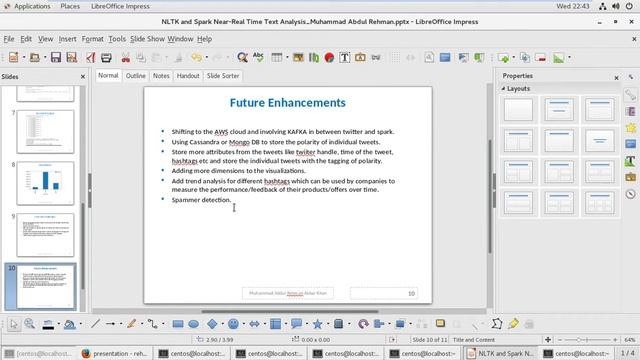The height and width of the screenshot is (360, 640).
Task: Collapse the Layouts section expander
Action: point(503,89)
